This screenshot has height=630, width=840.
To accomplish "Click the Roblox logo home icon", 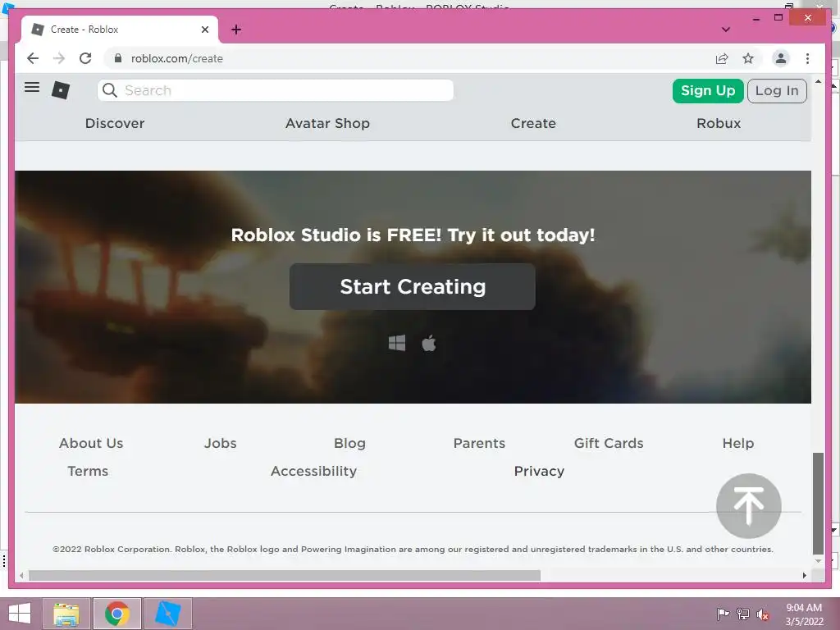I will click(x=61, y=90).
